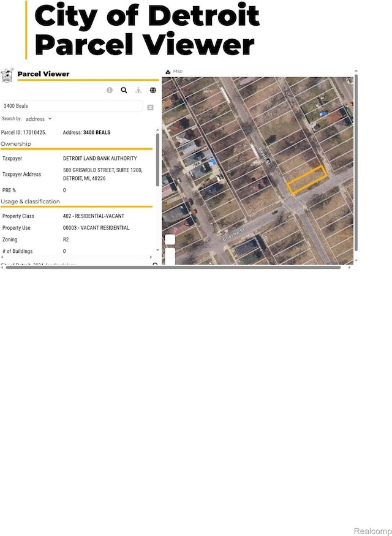Screen dimensions: 392x536
Task: Click the Ownership section heading
Action: [x=16, y=144]
